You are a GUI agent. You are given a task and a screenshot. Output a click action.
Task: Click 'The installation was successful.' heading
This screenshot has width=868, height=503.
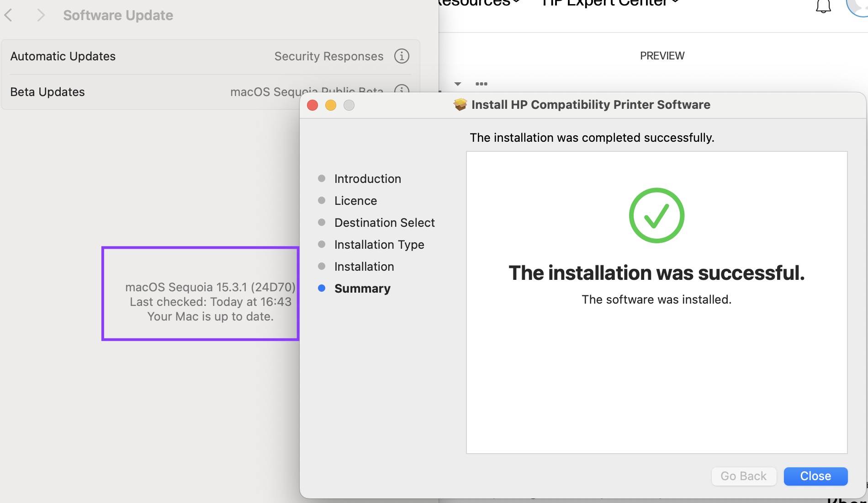656,273
